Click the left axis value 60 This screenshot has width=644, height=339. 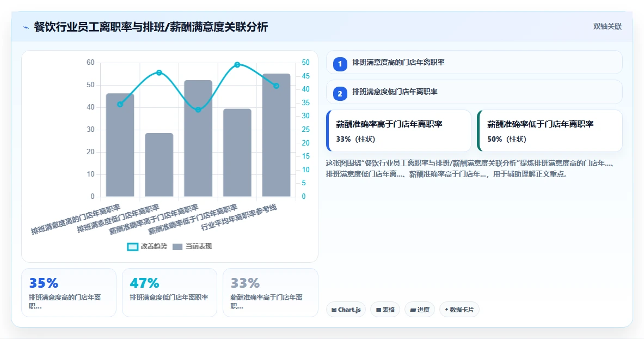point(90,63)
